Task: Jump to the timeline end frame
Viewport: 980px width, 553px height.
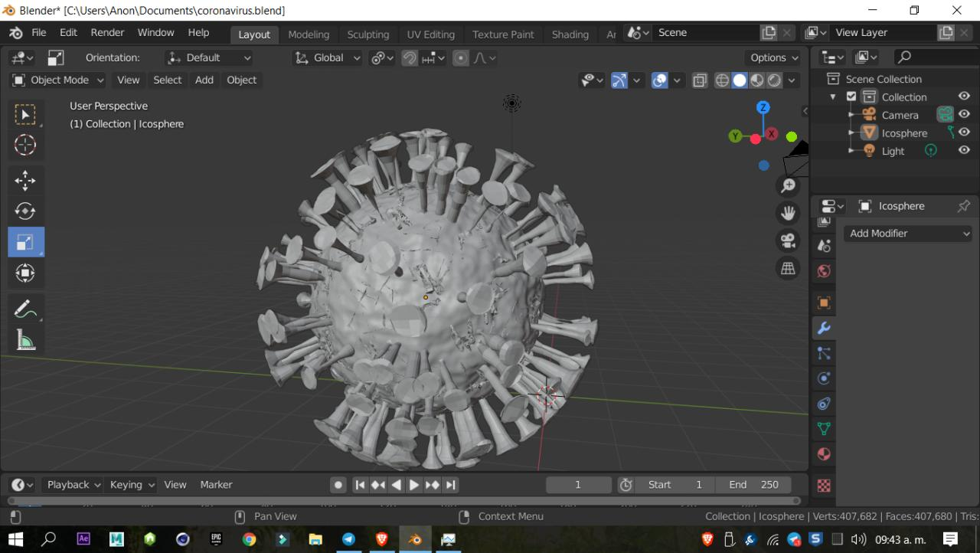Action: (451, 485)
